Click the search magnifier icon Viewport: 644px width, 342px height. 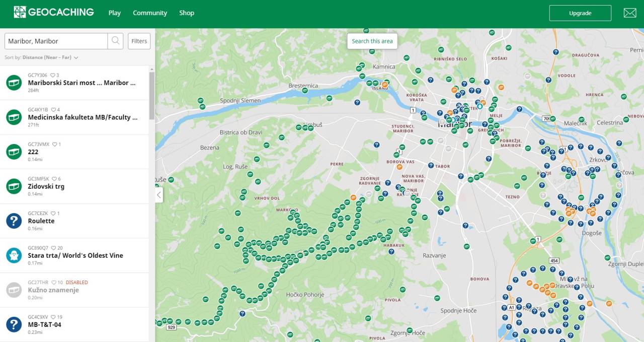116,41
